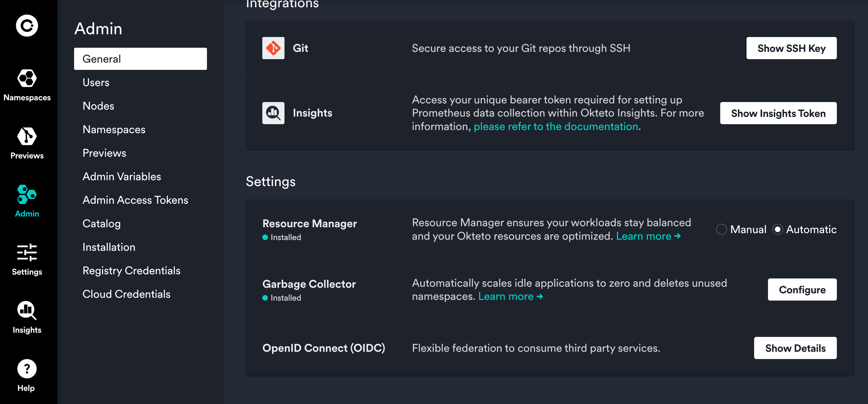868x404 pixels.
Task: Click the OpenID Connect (OIDC) heading
Action: pyautogui.click(x=324, y=348)
